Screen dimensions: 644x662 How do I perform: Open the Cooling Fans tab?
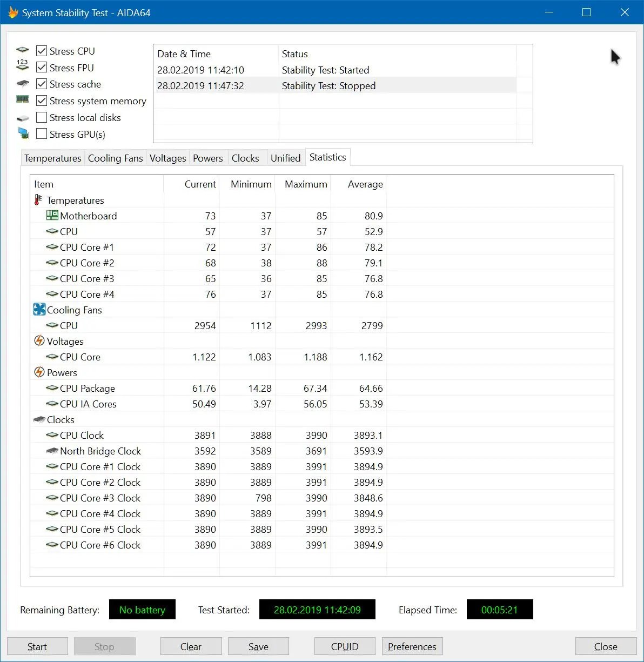115,158
